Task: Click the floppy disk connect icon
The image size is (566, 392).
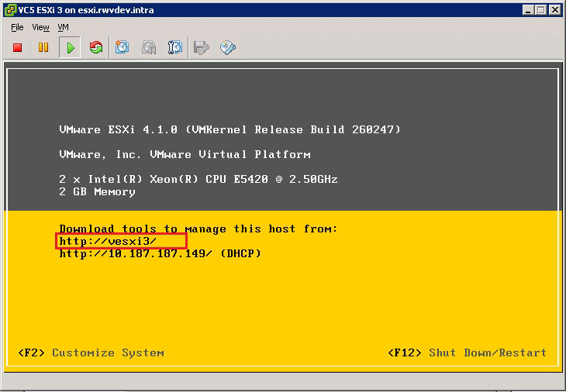Action: coord(202,48)
